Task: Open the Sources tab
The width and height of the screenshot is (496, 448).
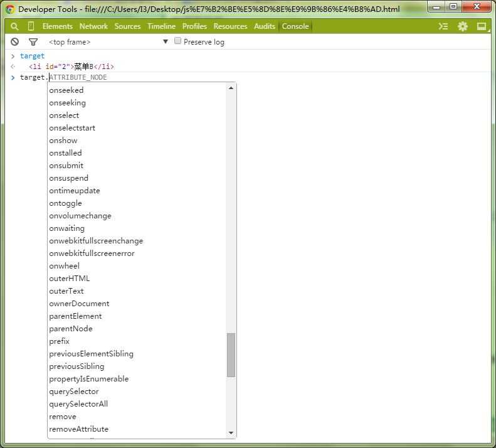Action: [127, 26]
